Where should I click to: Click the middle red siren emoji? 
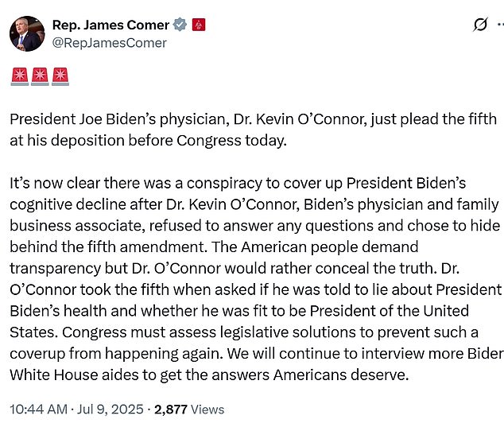[41, 76]
